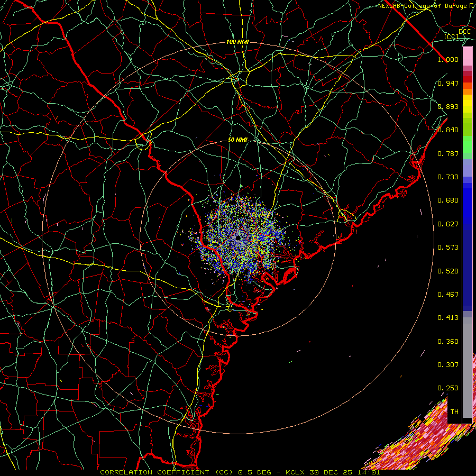Click the 0.680 scale value
This screenshot has width=476, height=476.
tap(448, 200)
